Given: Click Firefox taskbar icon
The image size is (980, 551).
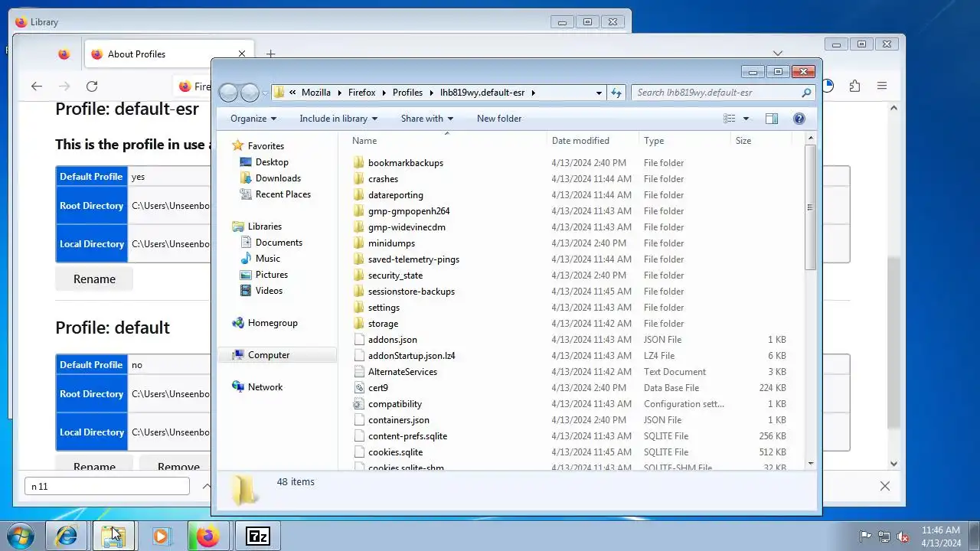Looking at the screenshot, I should 207,536.
